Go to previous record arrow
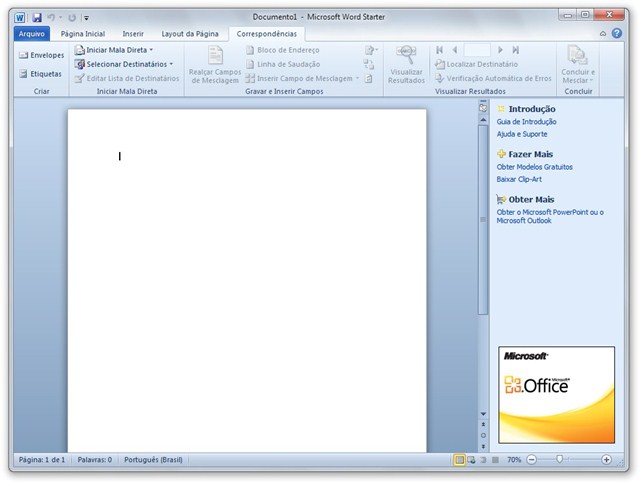Screen dimensions: 640x484 point(455,50)
